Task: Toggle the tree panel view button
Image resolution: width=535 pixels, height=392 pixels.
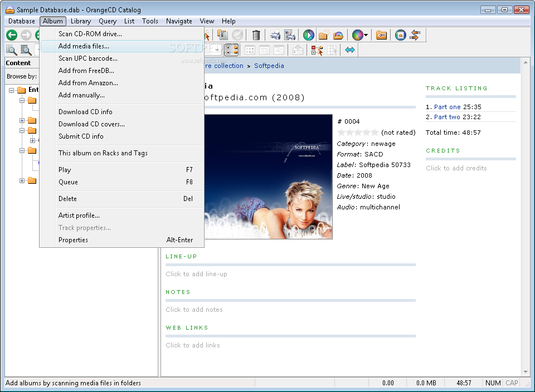Action: (x=232, y=50)
